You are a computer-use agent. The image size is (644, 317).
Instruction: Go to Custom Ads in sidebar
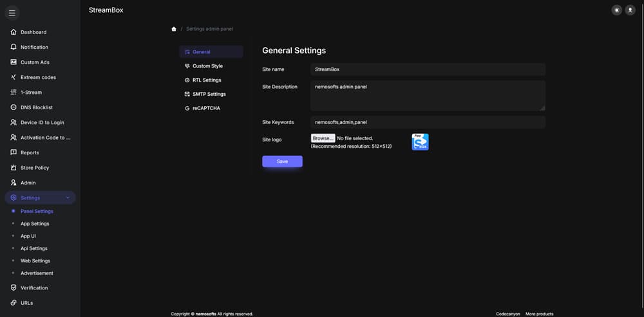(x=35, y=62)
